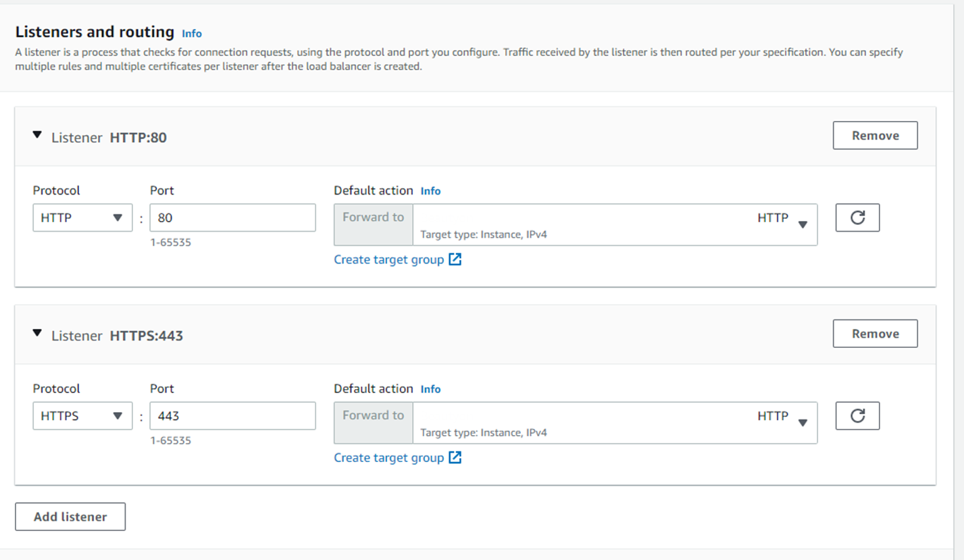Screen dimensions: 964x560
Task: Refresh target groups for HTTP:80 listener
Action: pyautogui.click(x=857, y=218)
